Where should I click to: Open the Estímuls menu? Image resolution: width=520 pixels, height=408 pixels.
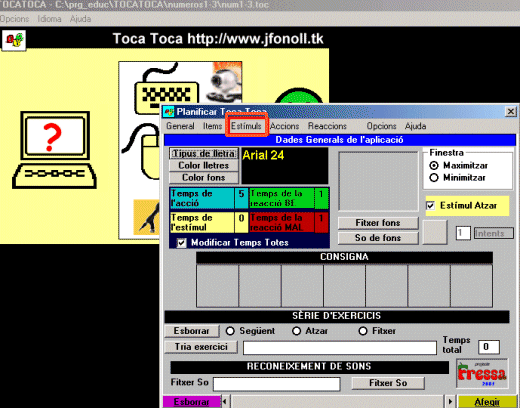point(246,126)
